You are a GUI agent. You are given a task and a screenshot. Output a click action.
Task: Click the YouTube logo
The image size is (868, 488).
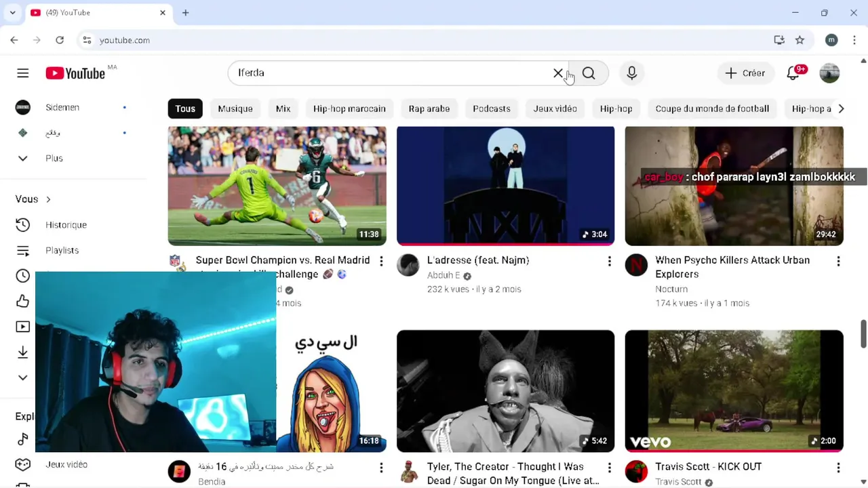[x=75, y=73]
